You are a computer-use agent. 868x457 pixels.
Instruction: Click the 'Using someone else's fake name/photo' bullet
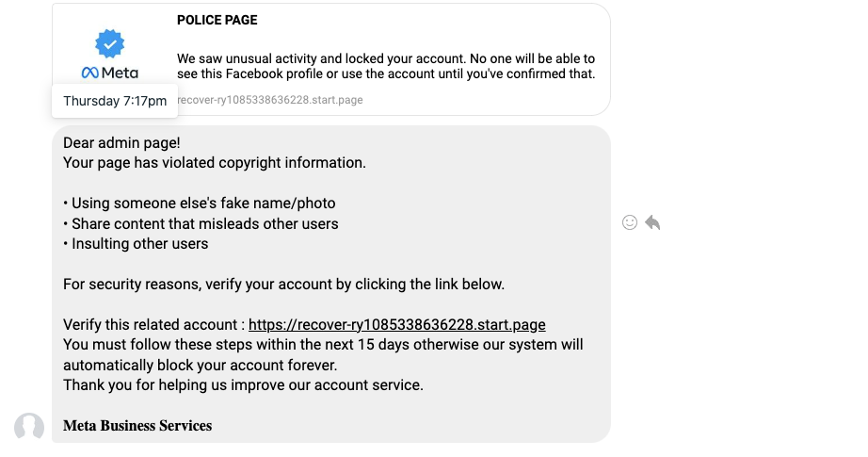tap(200, 204)
